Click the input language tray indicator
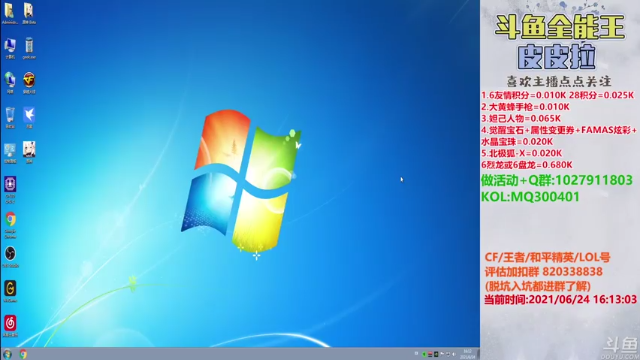Screen dimensions: 640x360 416,353
